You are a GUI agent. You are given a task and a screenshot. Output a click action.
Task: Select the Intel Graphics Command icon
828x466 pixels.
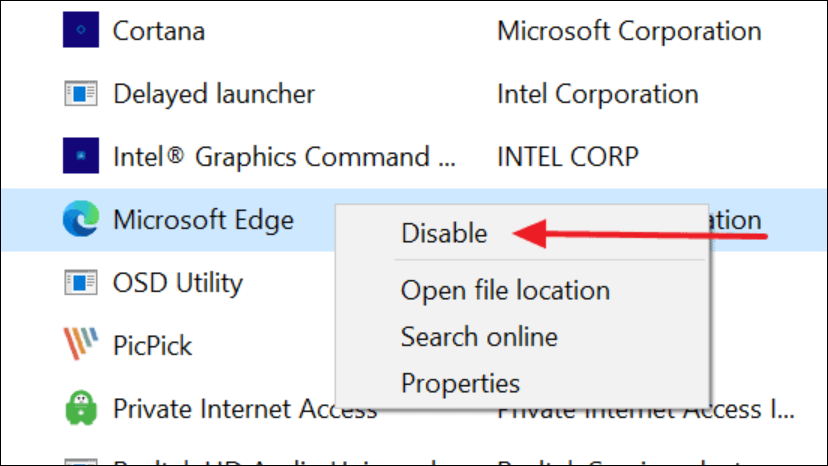coord(81,156)
